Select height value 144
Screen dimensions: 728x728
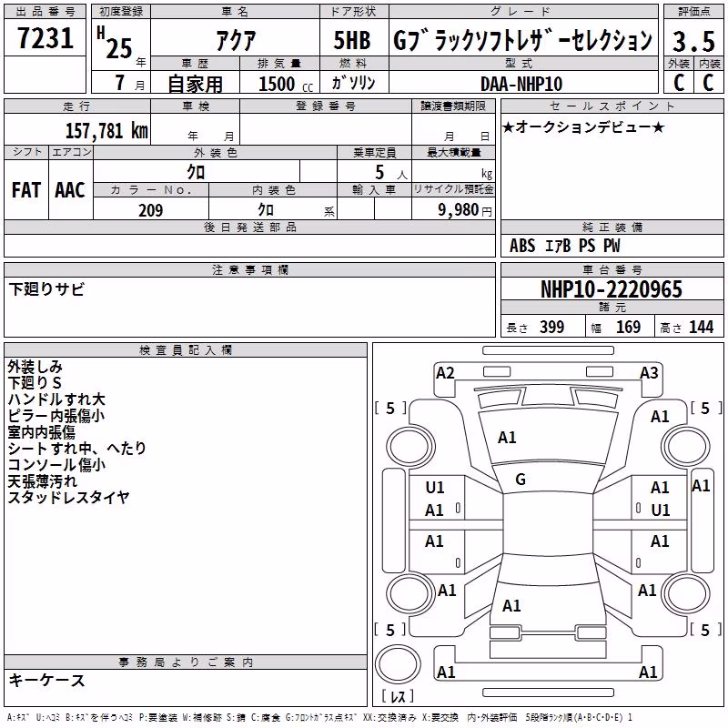pos(701,327)
